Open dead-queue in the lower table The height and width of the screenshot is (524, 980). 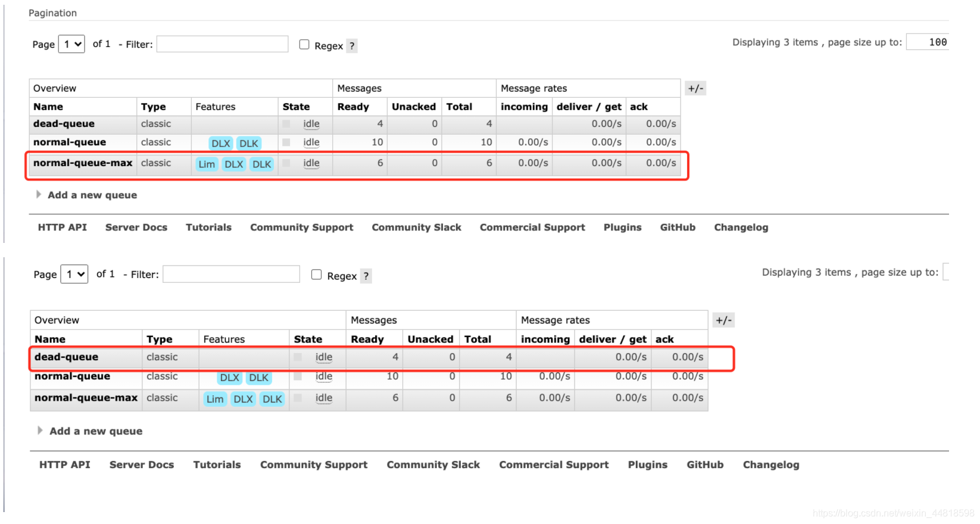click(67, 357)
